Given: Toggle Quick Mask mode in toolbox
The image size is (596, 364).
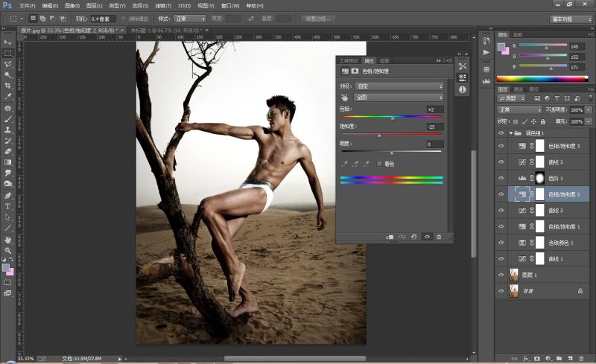Looking at the screenshot, I should 7,282.
